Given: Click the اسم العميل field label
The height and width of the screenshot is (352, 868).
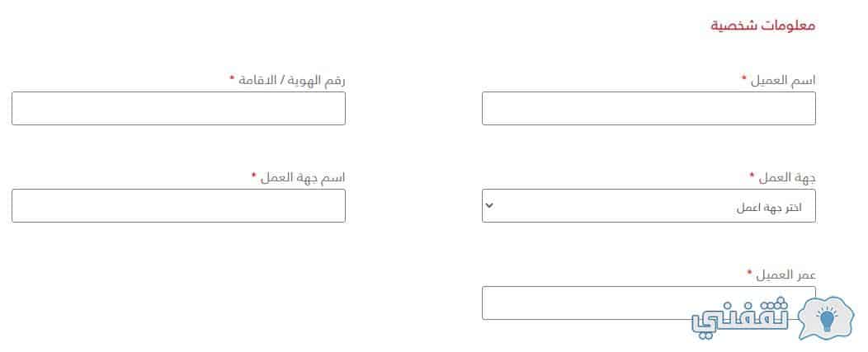Looking at the screenshot, I should [x=783, y=80].
